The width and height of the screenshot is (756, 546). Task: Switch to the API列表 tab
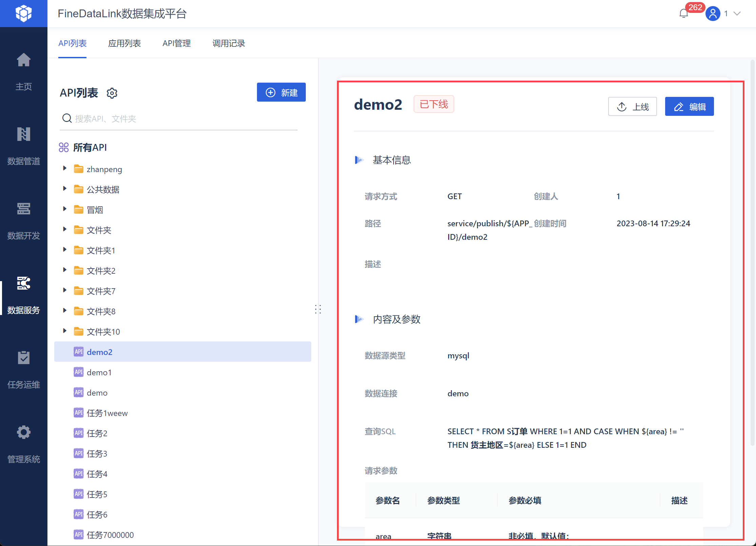72,43
